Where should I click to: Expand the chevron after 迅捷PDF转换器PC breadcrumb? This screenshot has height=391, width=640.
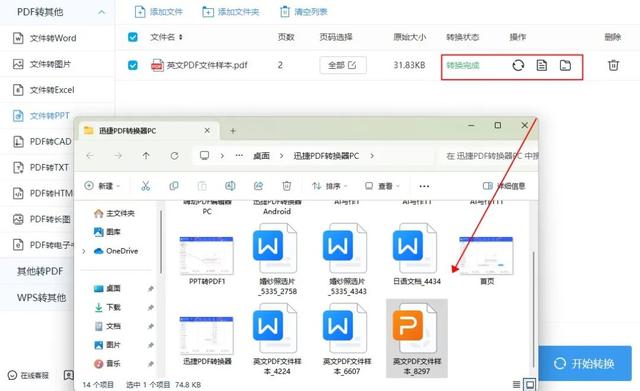372,156
